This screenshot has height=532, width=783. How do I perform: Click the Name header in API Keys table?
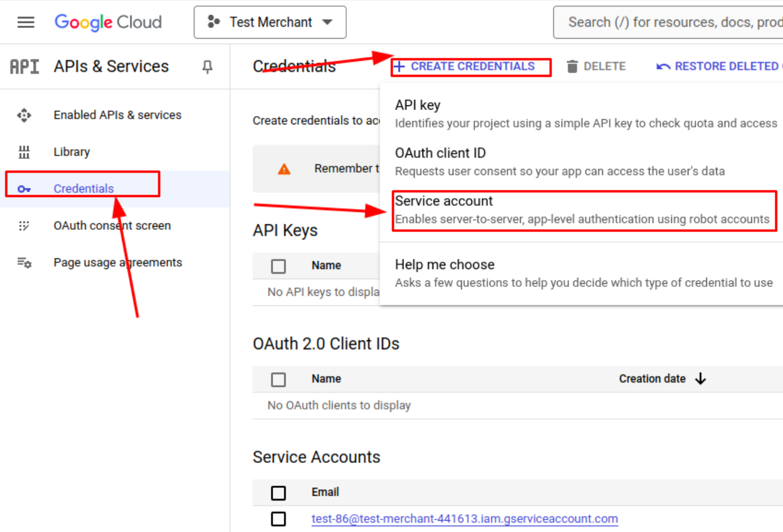[326, 265]
